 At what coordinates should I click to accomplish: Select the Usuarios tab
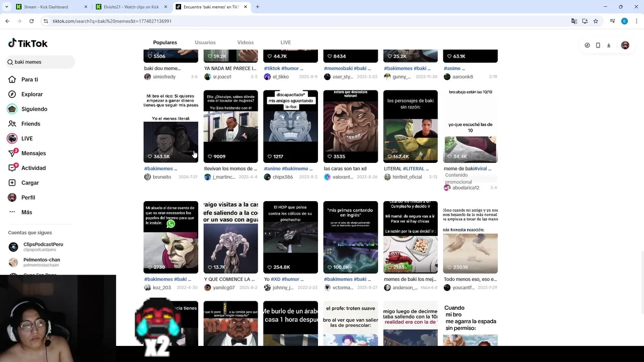(x=205, y=43)
